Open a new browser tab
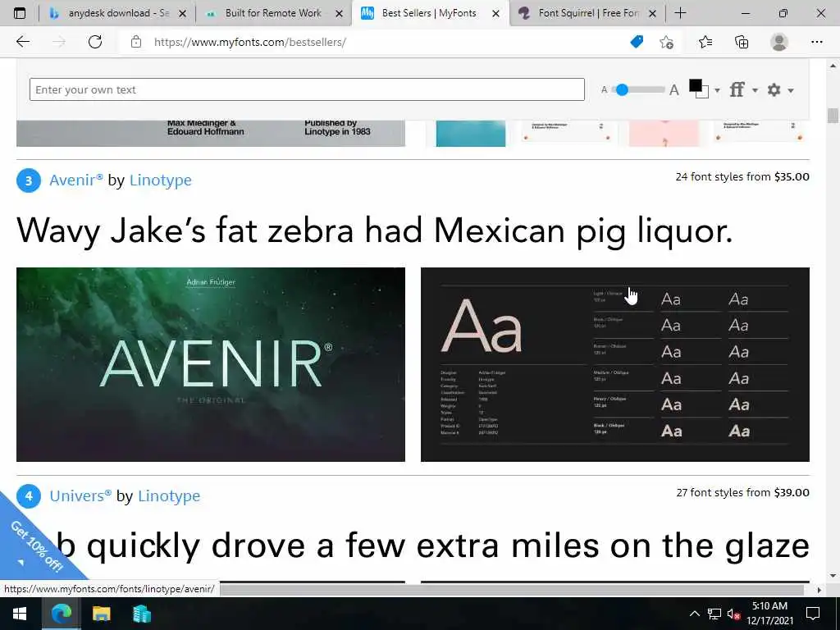This screenshot has width=840, height=630. (x=680, y=13)
